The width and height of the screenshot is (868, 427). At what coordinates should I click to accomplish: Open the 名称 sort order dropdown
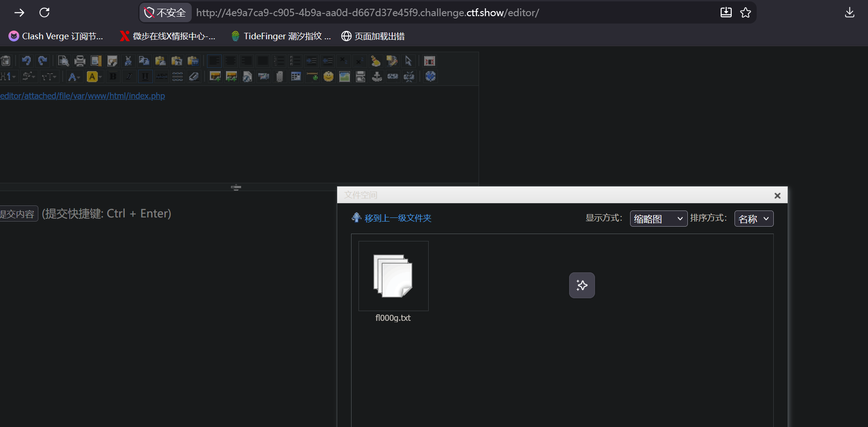click(754, 219)
